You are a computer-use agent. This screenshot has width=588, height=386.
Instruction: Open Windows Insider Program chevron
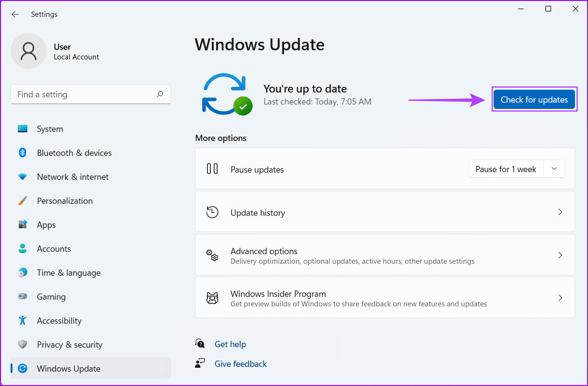(560, 298)
